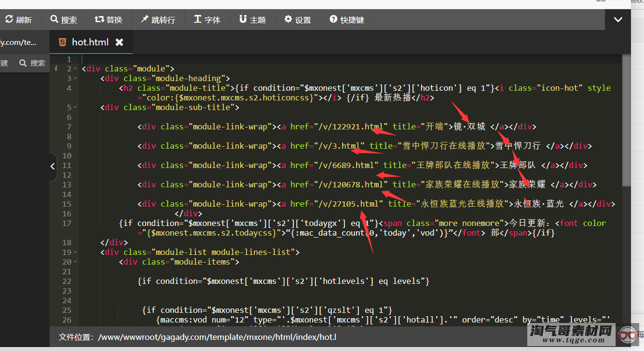Fold code at line 2 arrow
644x351 pixels.
click(76, 69)
